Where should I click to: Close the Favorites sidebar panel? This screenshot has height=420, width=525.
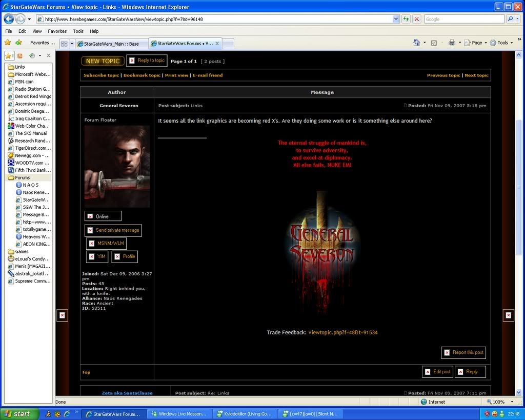pyautogui.click(x=49, y=55)
